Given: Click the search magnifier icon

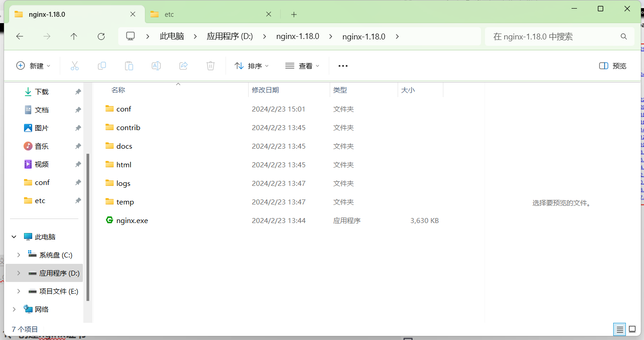Looking at the screenshot, I should point(624,37).
